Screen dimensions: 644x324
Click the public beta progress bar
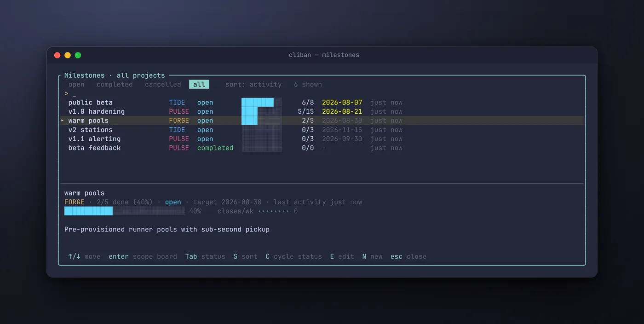[x=262, y=103]
